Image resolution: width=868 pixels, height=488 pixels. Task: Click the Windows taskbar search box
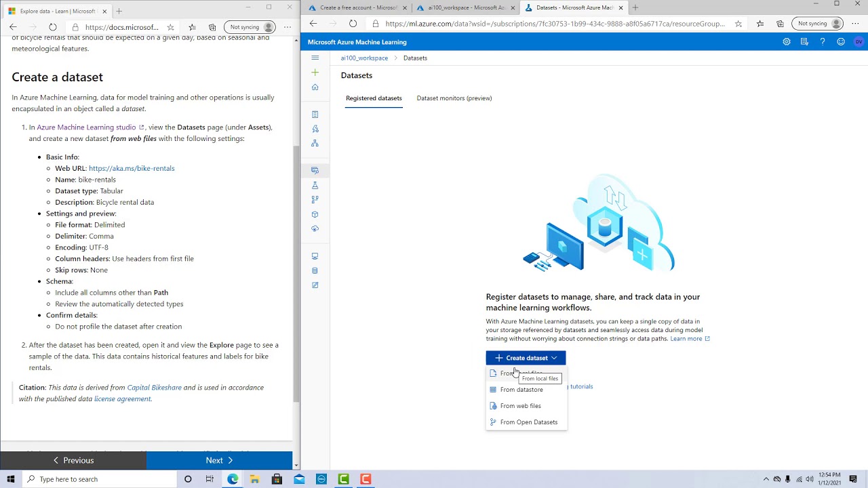pyautogui.click(x=100, y=479)
